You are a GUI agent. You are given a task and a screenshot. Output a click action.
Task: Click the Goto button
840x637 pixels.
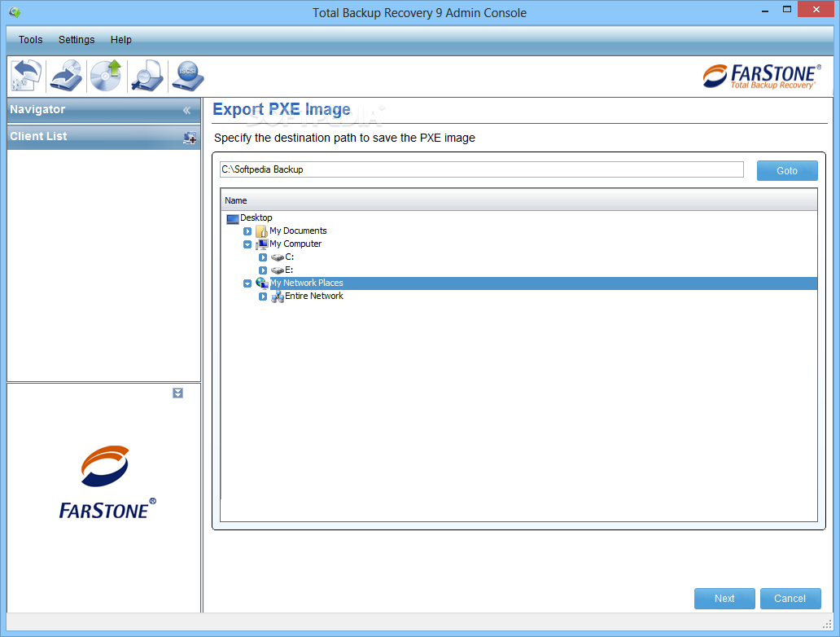click(x=787, y=170)
